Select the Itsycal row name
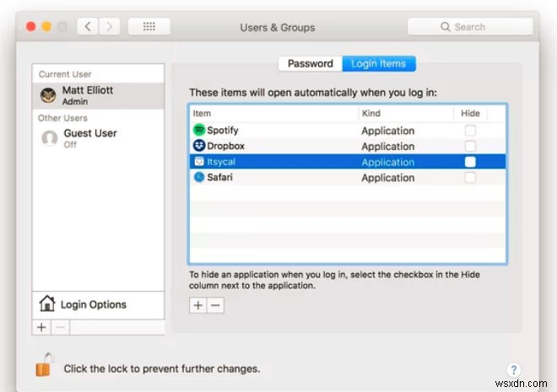 (x=221, y=162)
